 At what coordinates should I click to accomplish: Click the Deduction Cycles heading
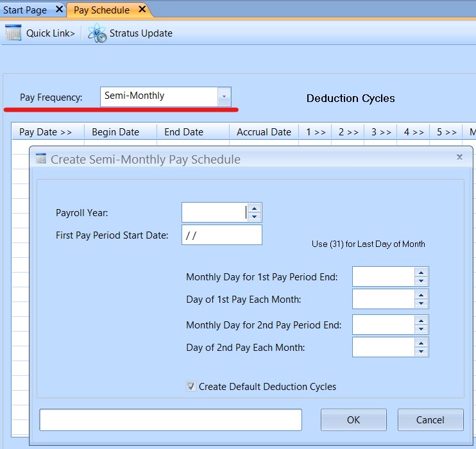[x=351, y=98]
